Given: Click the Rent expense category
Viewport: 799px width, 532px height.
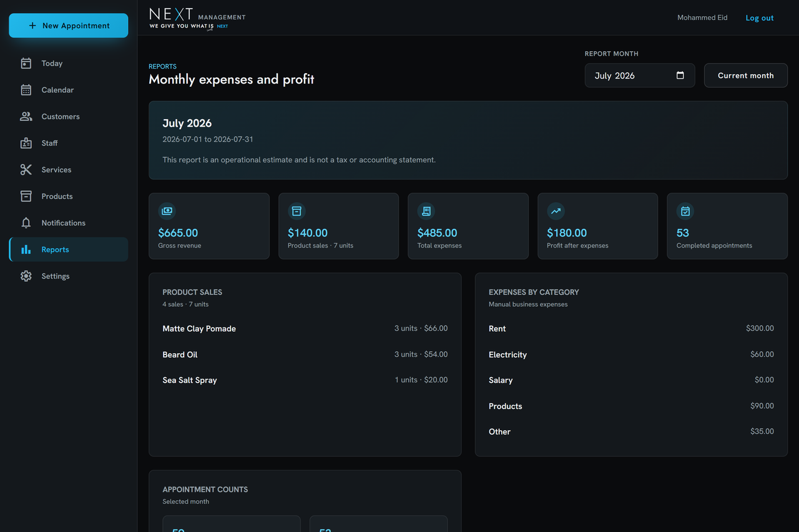Looking at the screenshot, I should pyautogui.click(x=497, y=329).
